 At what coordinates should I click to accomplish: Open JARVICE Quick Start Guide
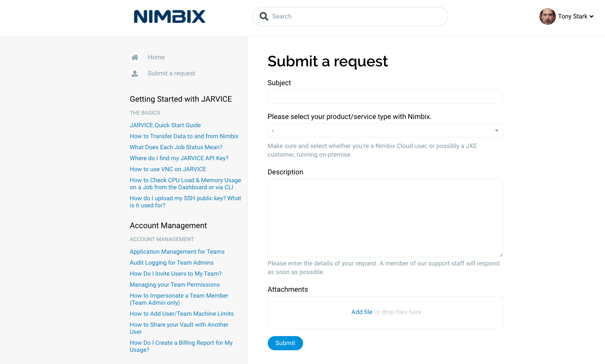point(165,125)
